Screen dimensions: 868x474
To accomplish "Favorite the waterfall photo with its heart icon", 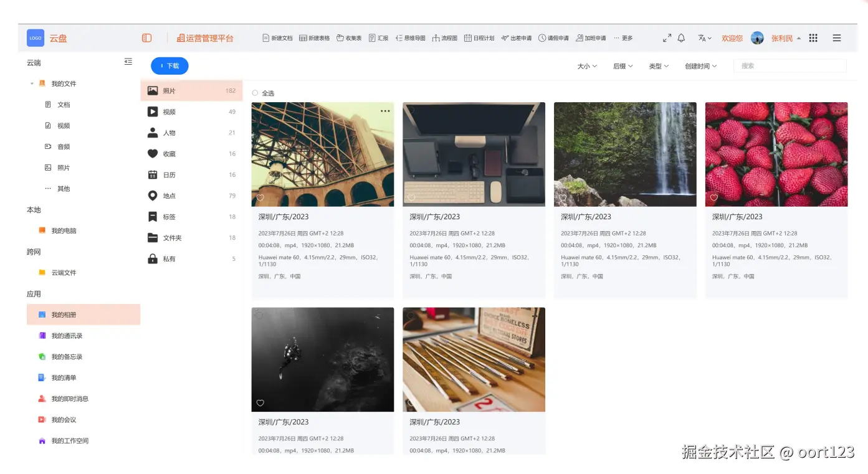I will click(x=563, y=197).
